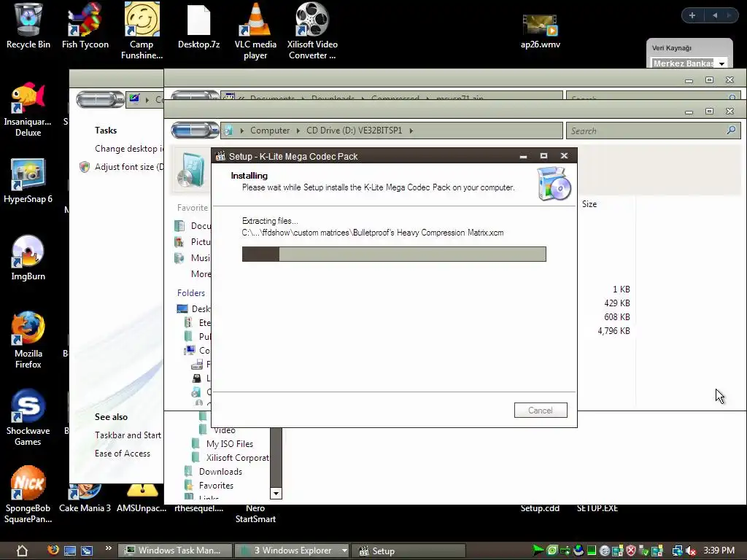This screenshot has height=560, width=747.
Task: Launch the SpongeBob SquarePants Nick shortcut
Action: pos(28,495)
